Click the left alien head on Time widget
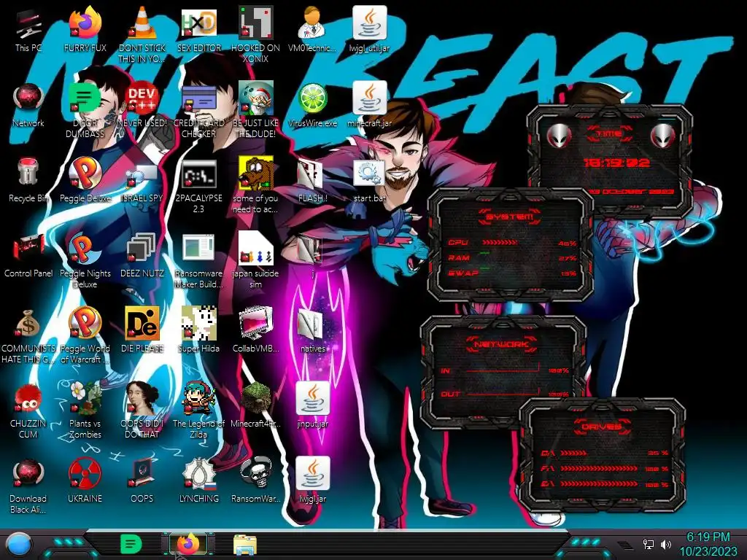 pyautogui.click(x=559, y=136)
